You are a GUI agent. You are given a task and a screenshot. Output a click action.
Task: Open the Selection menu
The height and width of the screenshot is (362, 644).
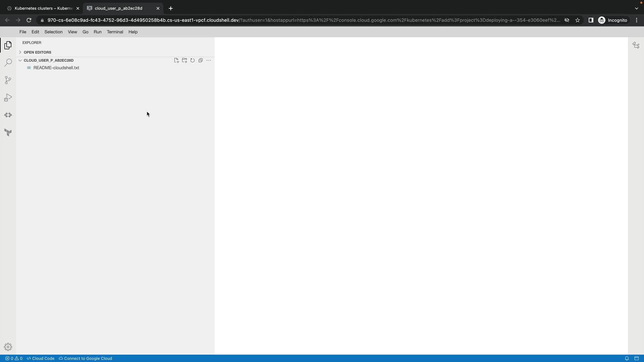pyautogui.click(x=53, y=32)
